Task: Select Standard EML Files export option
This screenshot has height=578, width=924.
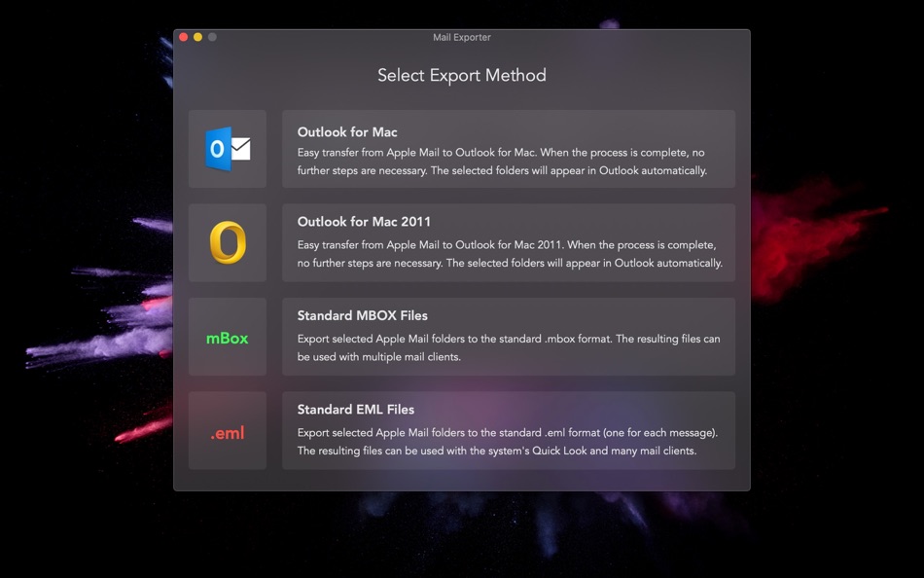Action: click(509, 430)
